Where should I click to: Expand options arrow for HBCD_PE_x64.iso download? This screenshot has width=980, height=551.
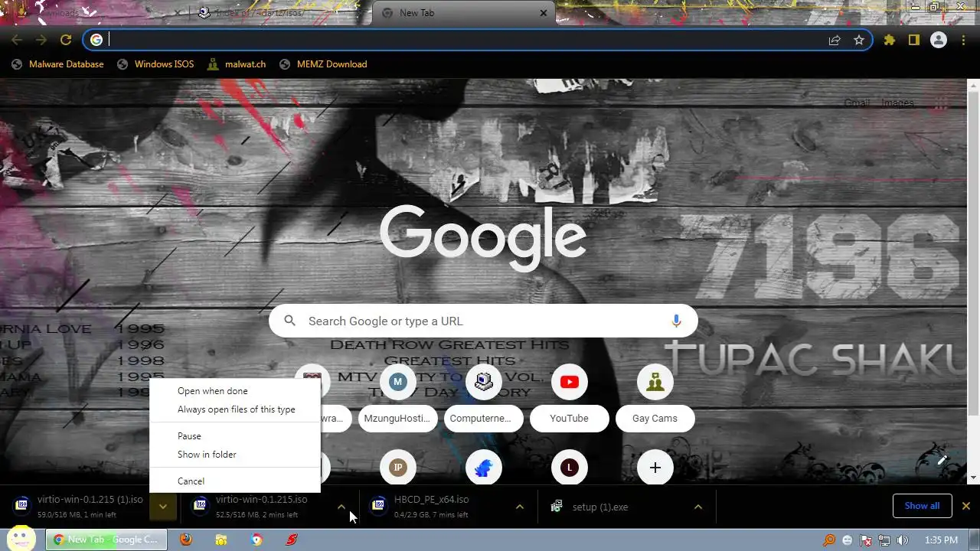[x=519, y=506]
